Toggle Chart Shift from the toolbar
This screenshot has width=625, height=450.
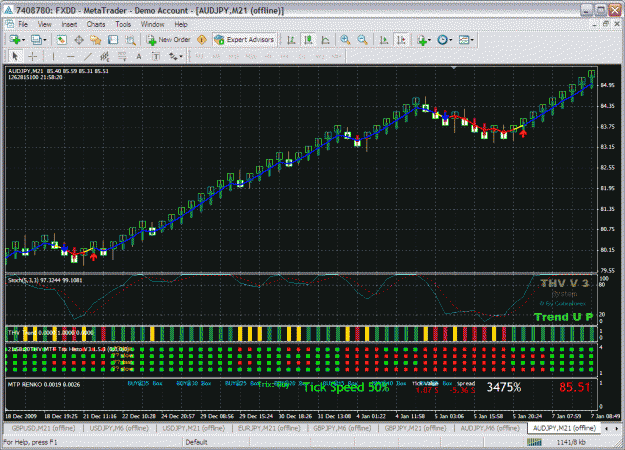[401, 40]
